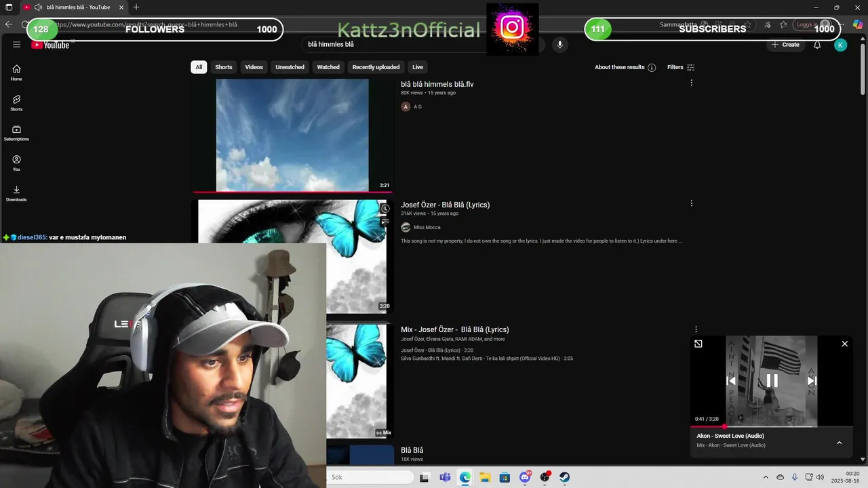Expand the miniplayer queue chevron
868x488 pixels.
click(x=839, y=443)
